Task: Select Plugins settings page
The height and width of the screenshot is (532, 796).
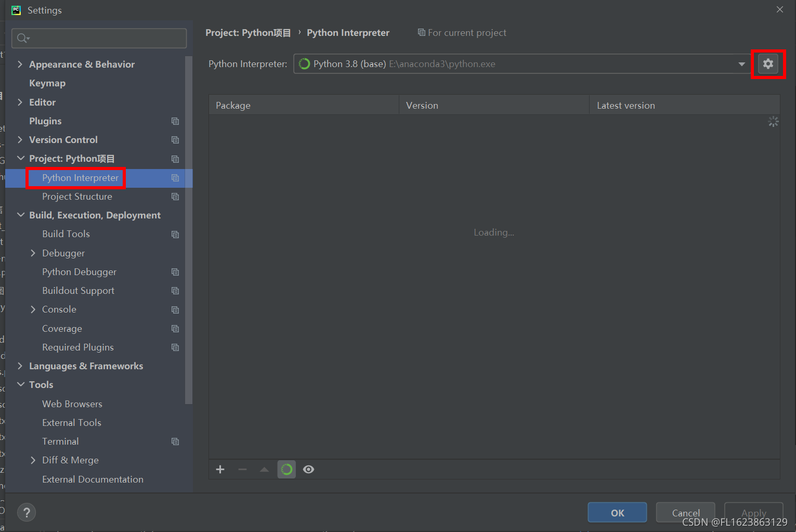Action: (45, 121)
